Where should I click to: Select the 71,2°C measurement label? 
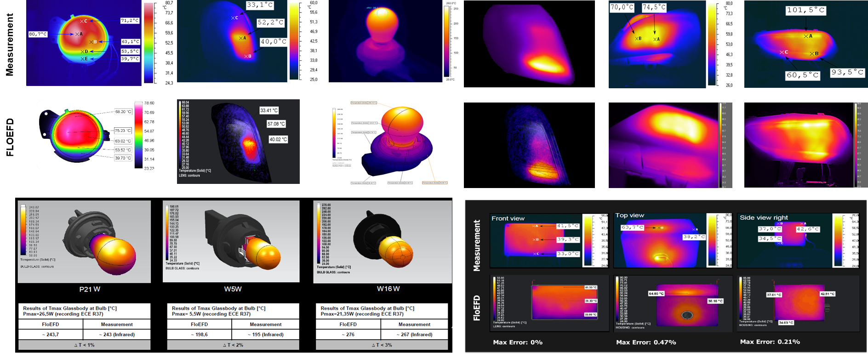[x=130, y=21]
